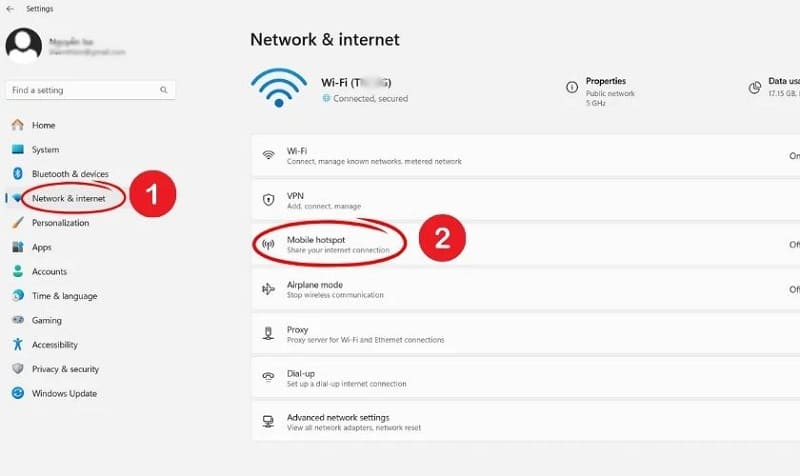Open the Home settings page
The width and height of the screenshot is (800, 476).
coord(43,125)
